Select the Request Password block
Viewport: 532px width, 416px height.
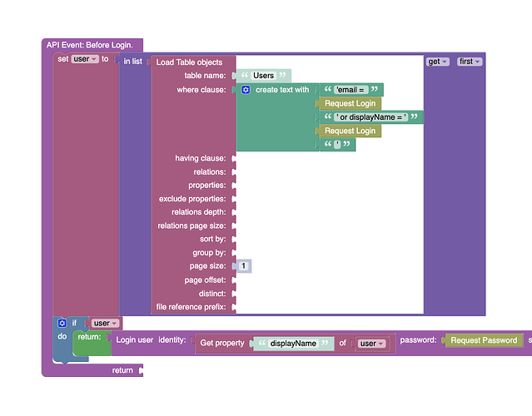(x=483, y=340)
